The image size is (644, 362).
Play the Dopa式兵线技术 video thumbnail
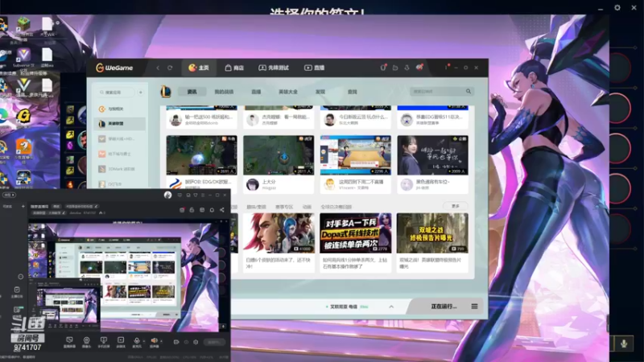click(355, 232)
